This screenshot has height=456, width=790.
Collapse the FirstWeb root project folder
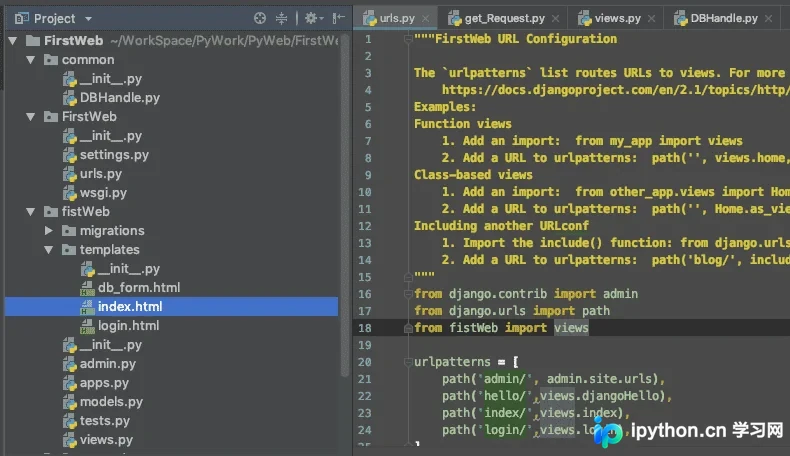click(x=13, y=41)
